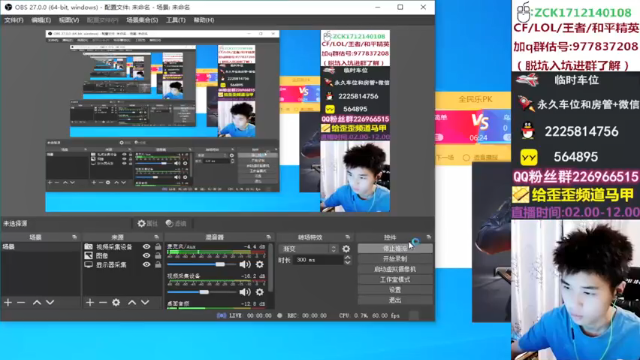Toggle lock on 图像 source
640x360 pixels.
158,256
